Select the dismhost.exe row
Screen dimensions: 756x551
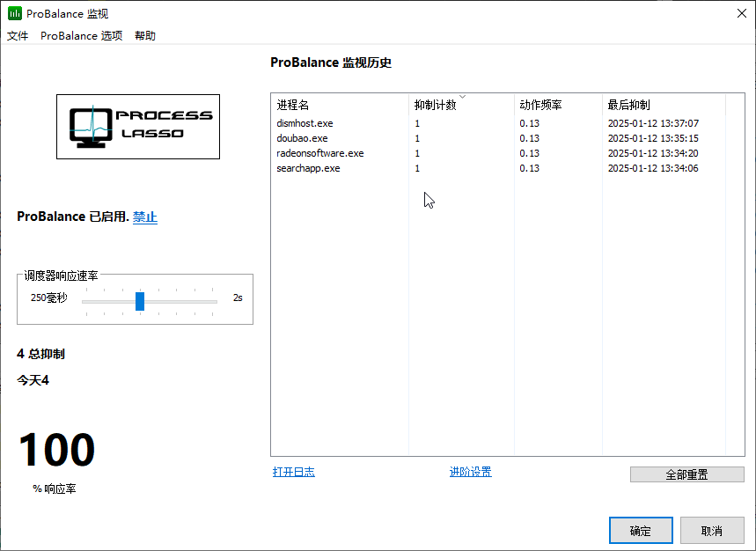[x=498, y=123]
